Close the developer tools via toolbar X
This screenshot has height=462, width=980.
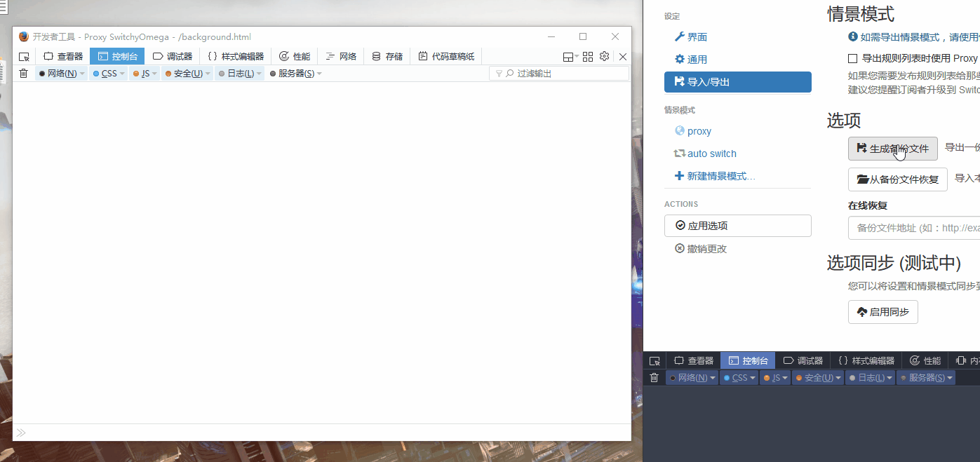coord(622,57)
